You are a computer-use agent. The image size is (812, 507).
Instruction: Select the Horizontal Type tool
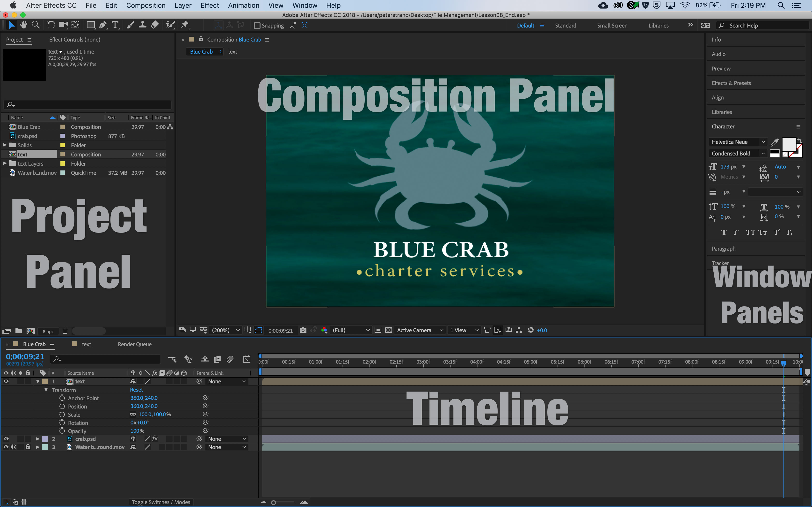115,25
